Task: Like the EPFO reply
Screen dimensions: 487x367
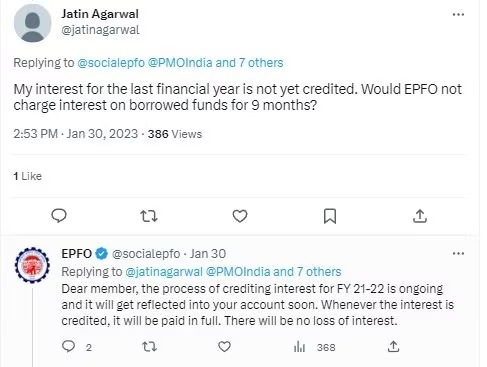Action: (224, 347)
